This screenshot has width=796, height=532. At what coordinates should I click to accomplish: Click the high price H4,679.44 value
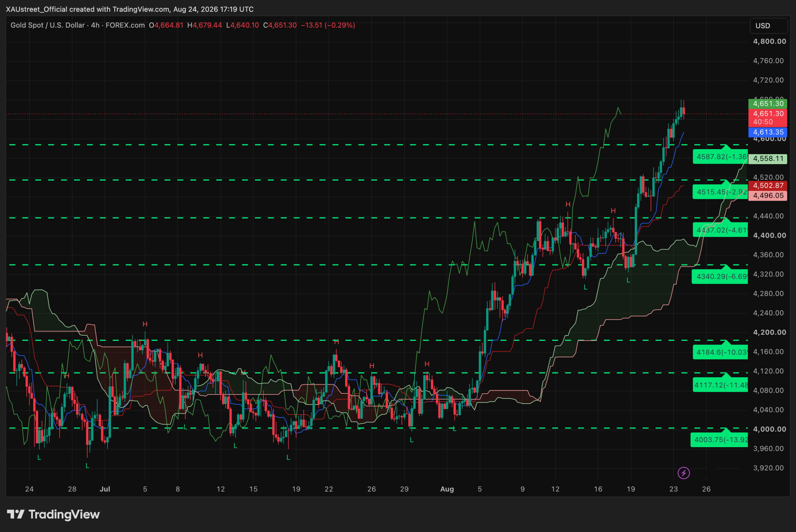click(205, 25)
